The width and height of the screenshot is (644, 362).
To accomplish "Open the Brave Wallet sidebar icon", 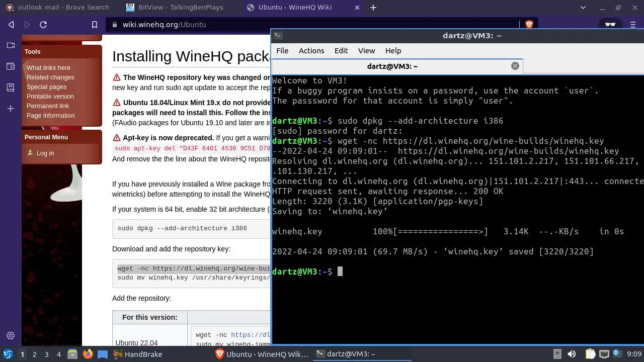I will click(x=11, y=66).
